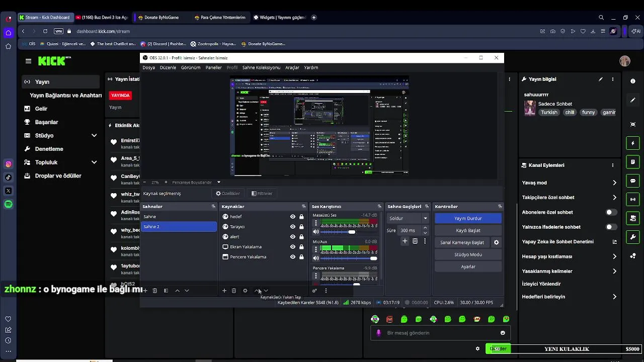Image resolution: width=644 pixels, height=362 pixels.
Task: Mute Mic/Aux speaker icon
Action: click(316, 258)
